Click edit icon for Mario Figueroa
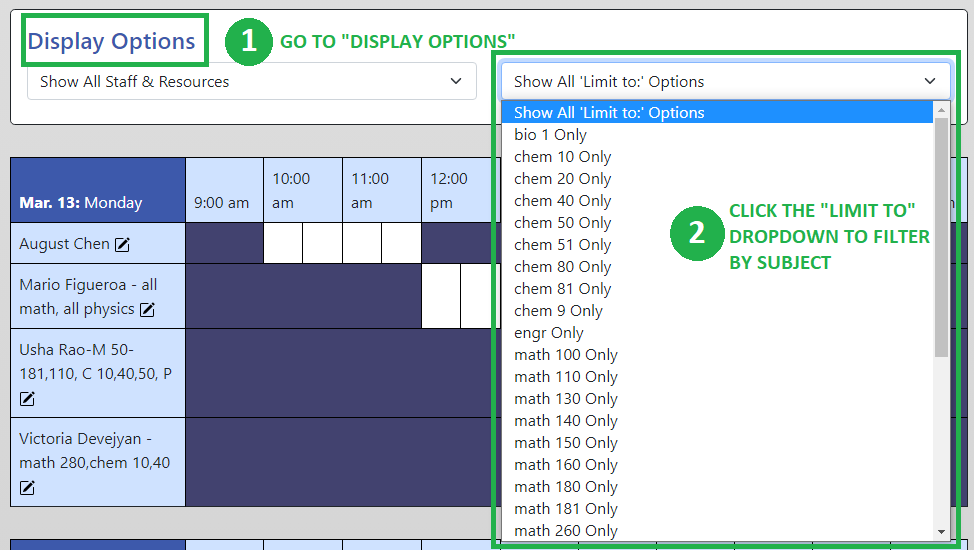Image resolution: width=974 pixels, height=550 pixels. pos(147,309)
